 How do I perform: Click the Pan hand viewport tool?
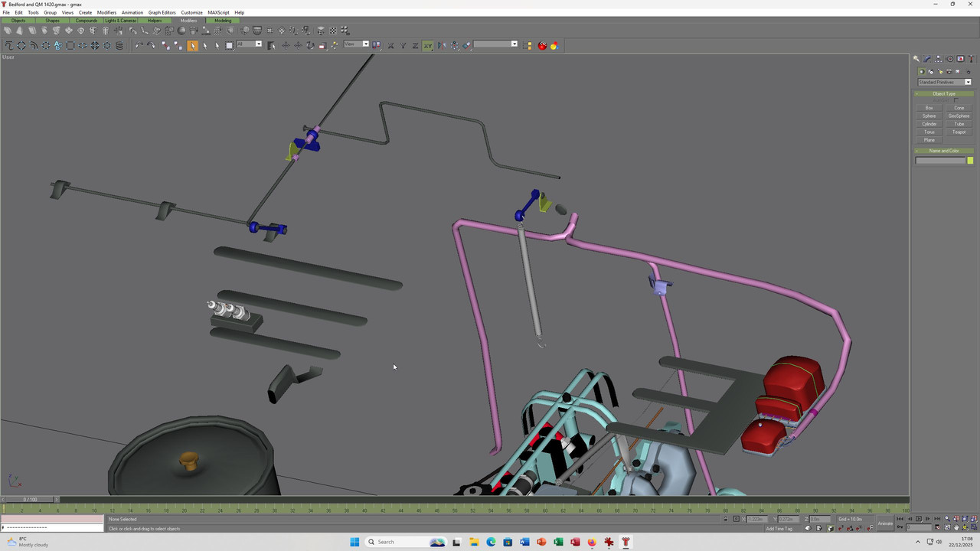click(x=956, y=527)
